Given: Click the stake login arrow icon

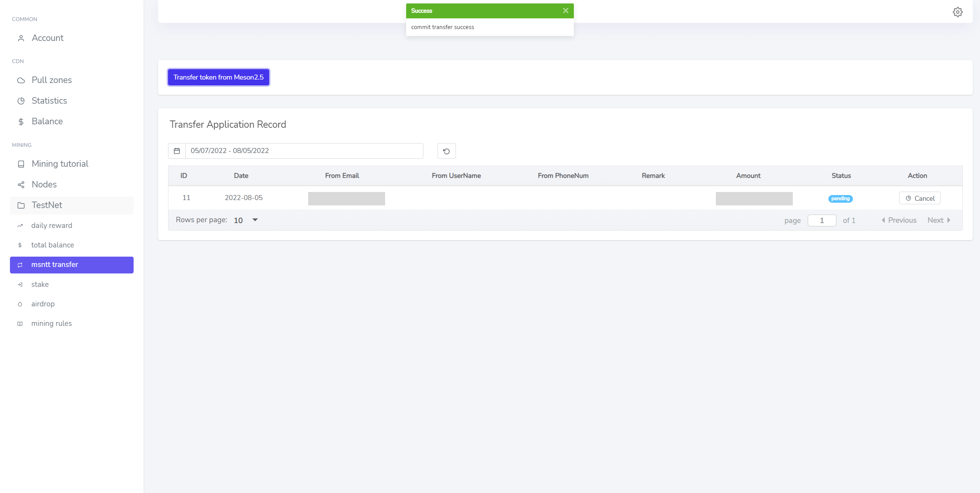Looking at the screenshot, I should point(20,285).
